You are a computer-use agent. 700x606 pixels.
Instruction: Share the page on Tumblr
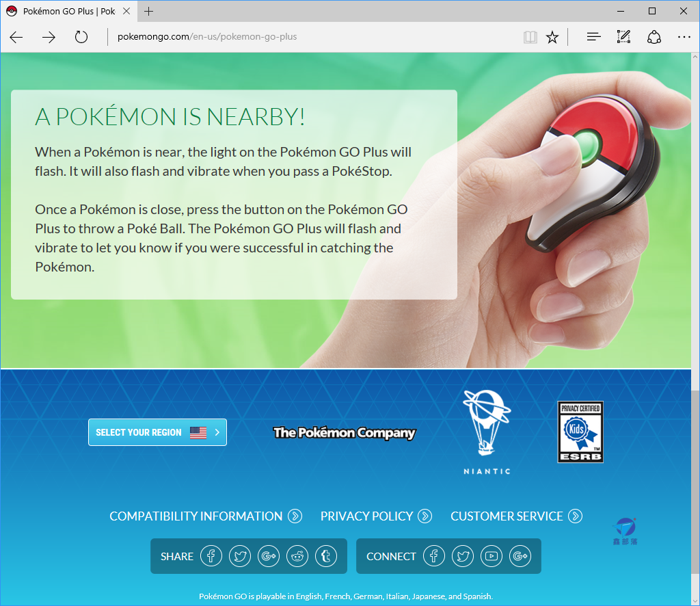coord(326,556)
